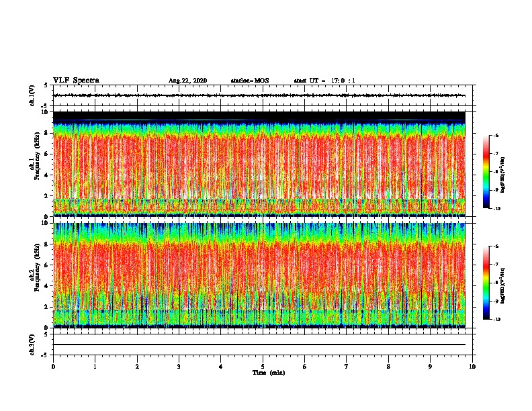Click the log(PSD) label beside ch.2 color bar

point(503,285)
